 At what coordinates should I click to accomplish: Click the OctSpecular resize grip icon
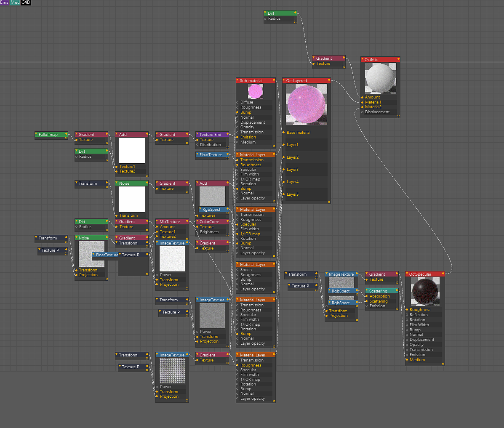[x=443, y=364]
